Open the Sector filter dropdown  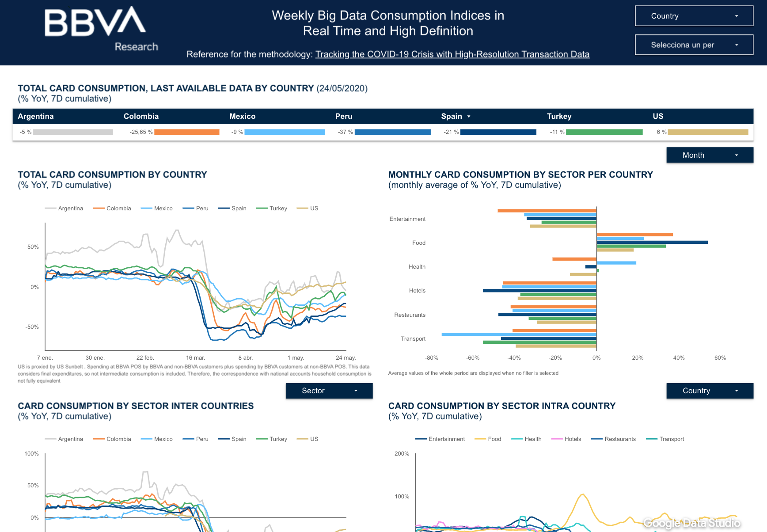click(329, 391)
